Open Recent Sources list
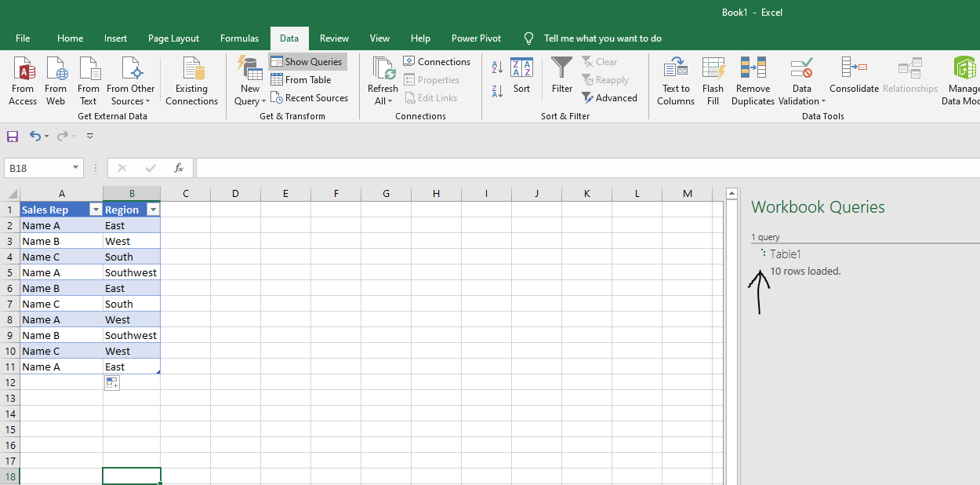 309,98
